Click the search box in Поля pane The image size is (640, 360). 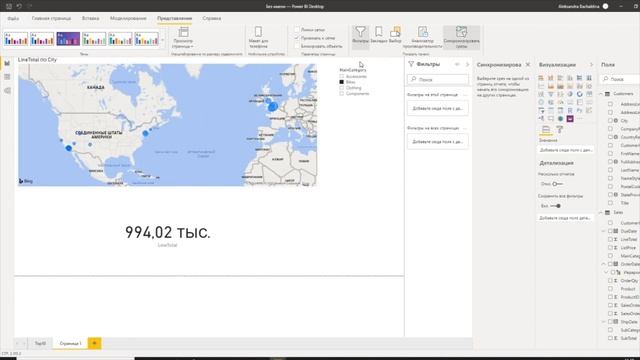[620, 79]
